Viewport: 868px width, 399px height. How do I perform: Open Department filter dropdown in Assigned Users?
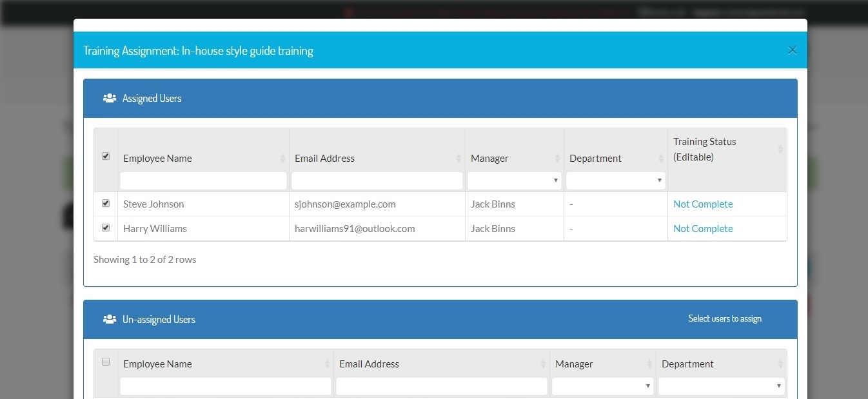615,180
